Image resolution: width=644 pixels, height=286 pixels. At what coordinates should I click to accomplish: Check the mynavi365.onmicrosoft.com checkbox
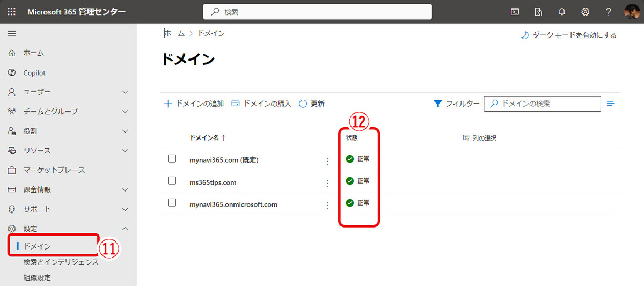pyautogui.click(x=172, y=203)
